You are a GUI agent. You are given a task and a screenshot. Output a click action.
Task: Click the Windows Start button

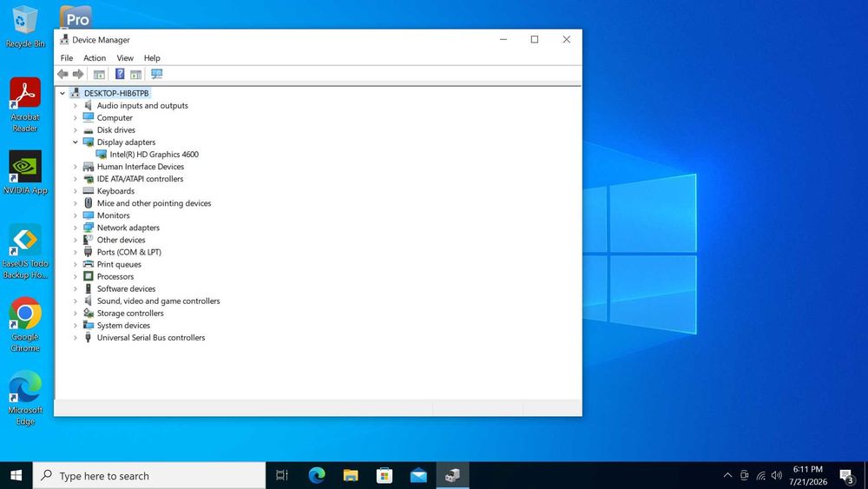(x=16, y=475)
